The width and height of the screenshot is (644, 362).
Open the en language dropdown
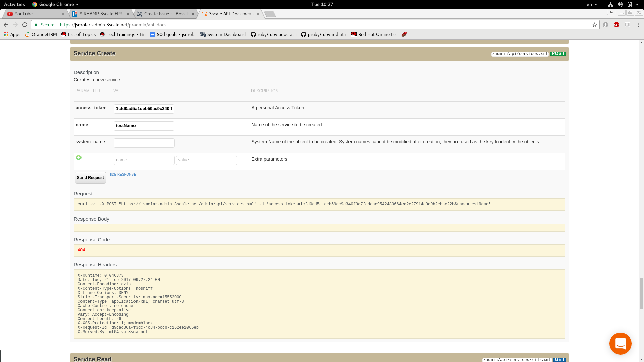pyautogui.click(x=592, y=4)
